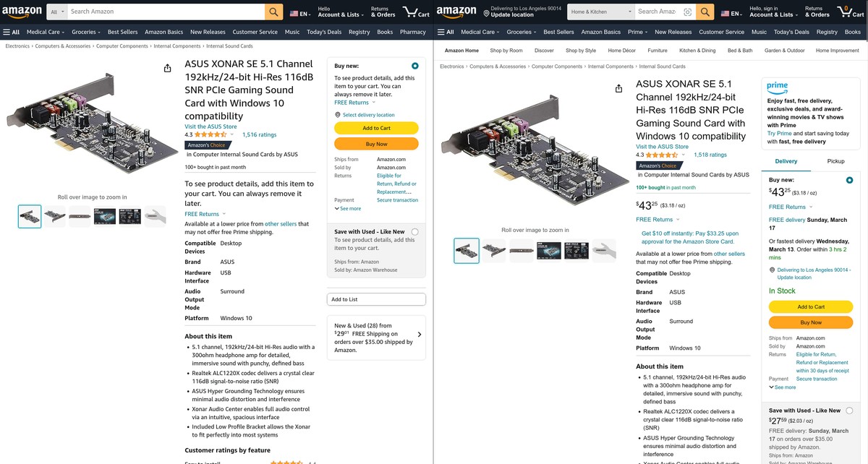Click the Amazon logo in the right window
Image resolution: width=868 pixels, height=464 pixels.
point(456,12)
